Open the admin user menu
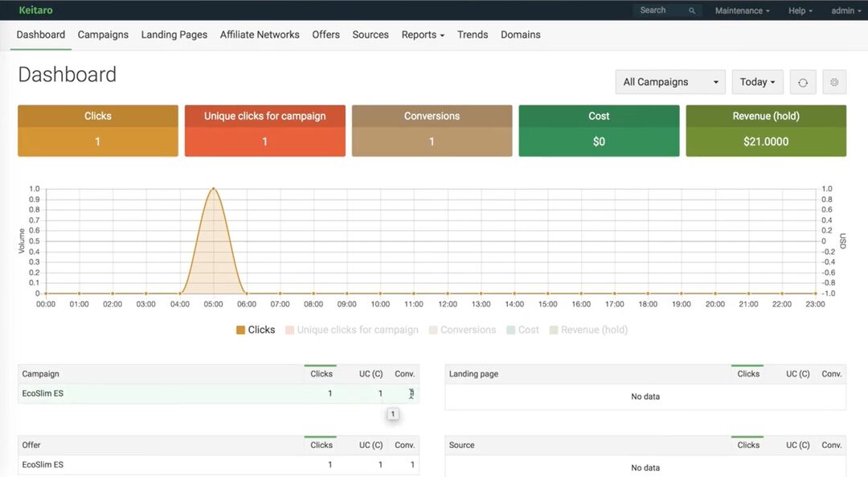 [845, 10]
